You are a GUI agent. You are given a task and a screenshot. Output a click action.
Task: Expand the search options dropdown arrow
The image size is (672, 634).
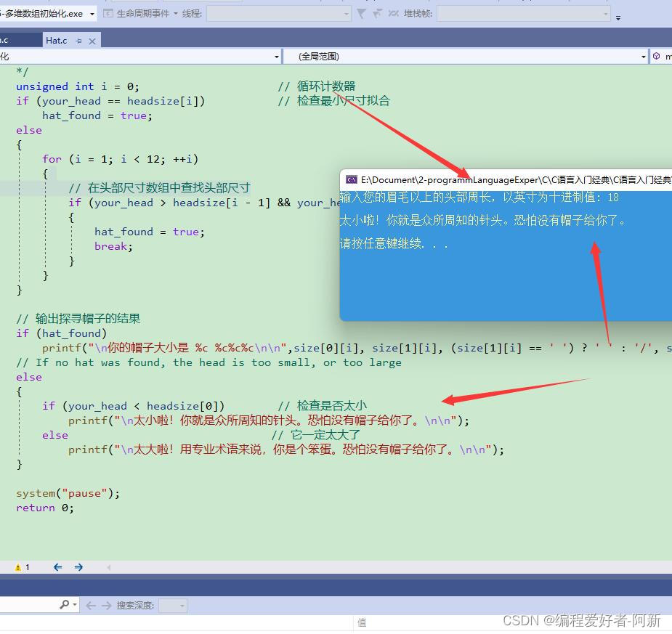75,605
